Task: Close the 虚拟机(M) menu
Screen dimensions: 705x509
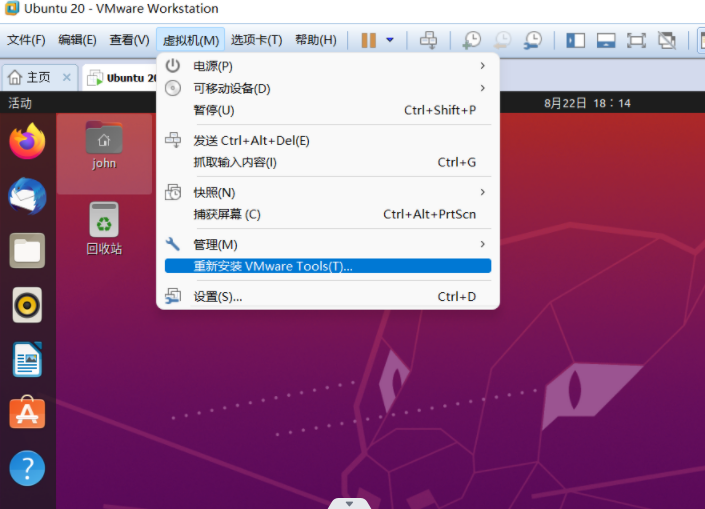Action: click(191, 40)
